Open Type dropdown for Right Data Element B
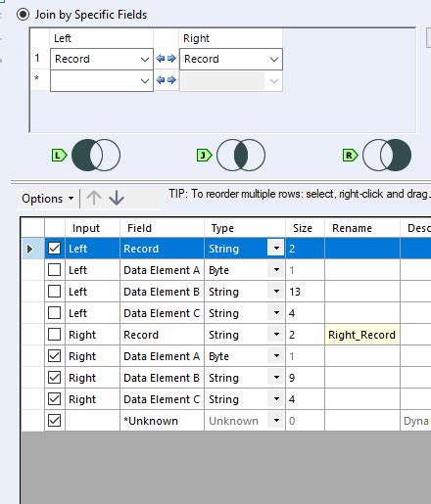This screenshot has width=431, height=504. 276,378
